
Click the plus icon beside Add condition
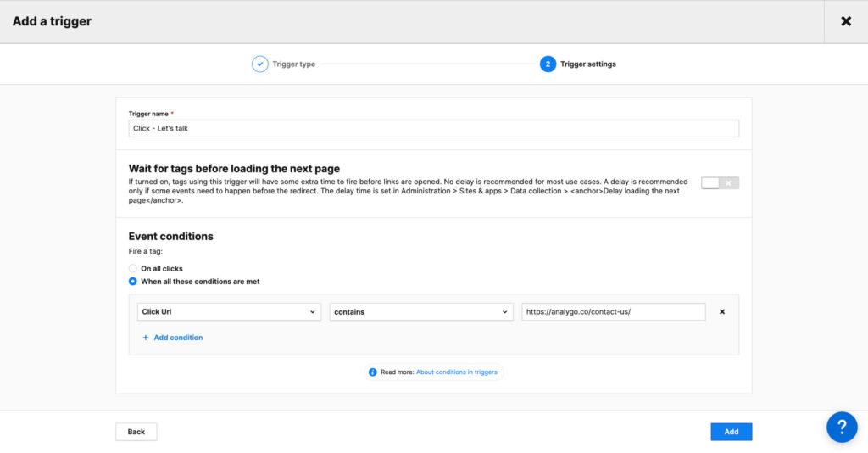tap(145, 338)
